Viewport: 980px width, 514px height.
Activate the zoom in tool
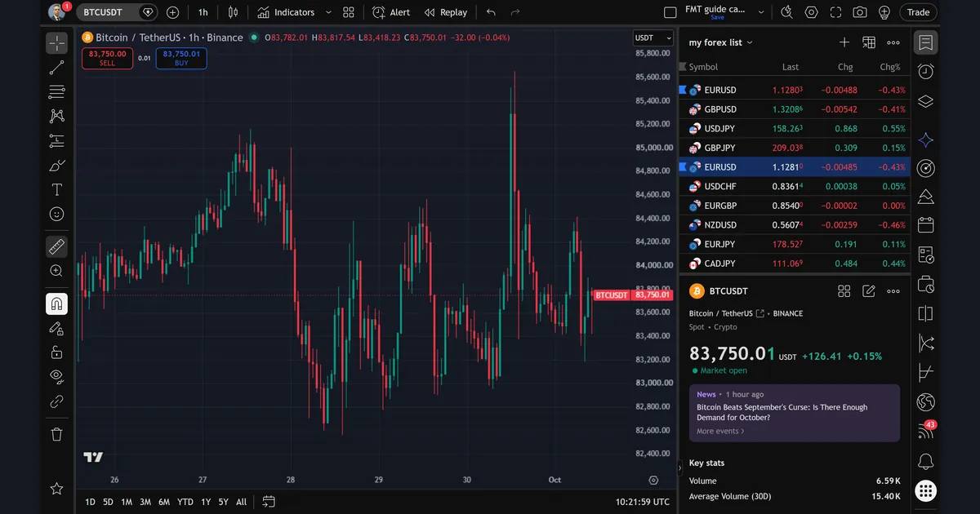point(56,271)
